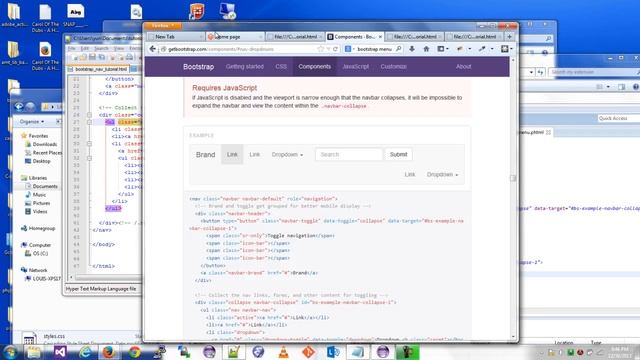Open the bookmarks menu icon in Firefox toolbar
This screenshot has width=640, height=360.
(442, 49)
